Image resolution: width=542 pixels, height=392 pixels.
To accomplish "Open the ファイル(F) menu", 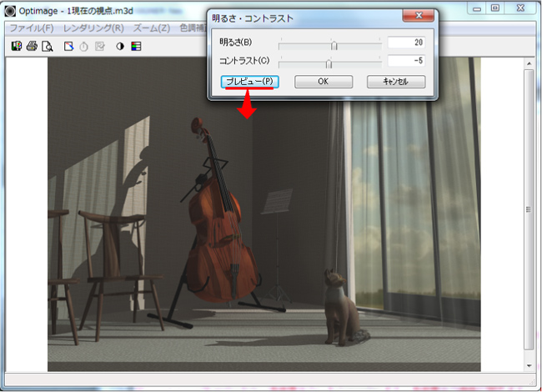I will pyautogui.click(x=31, y=28).
